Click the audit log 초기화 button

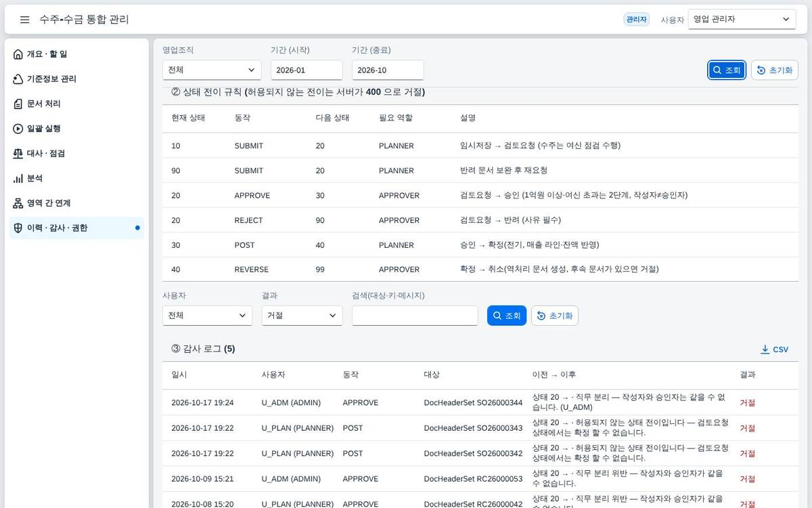point(555,316)
